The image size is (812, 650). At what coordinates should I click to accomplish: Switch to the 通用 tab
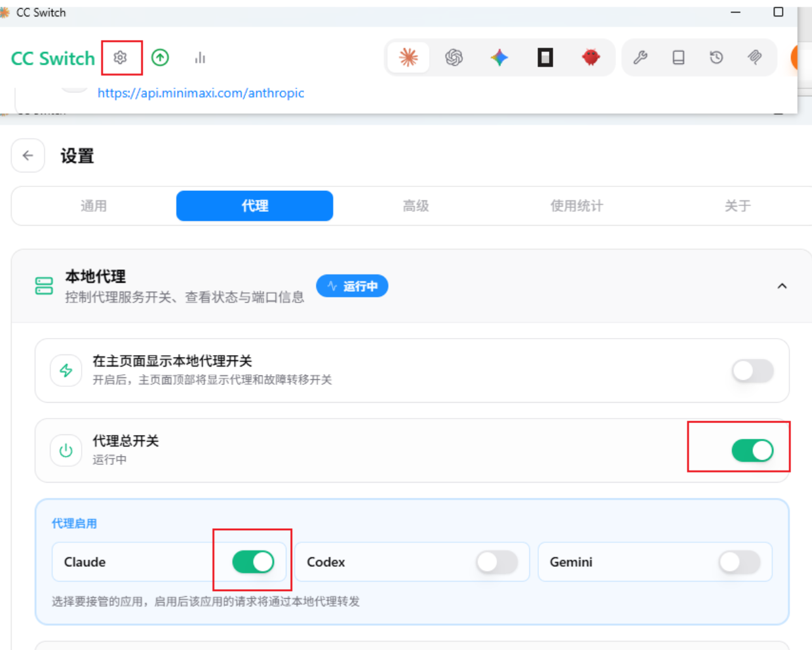click(x=94, y=206)
